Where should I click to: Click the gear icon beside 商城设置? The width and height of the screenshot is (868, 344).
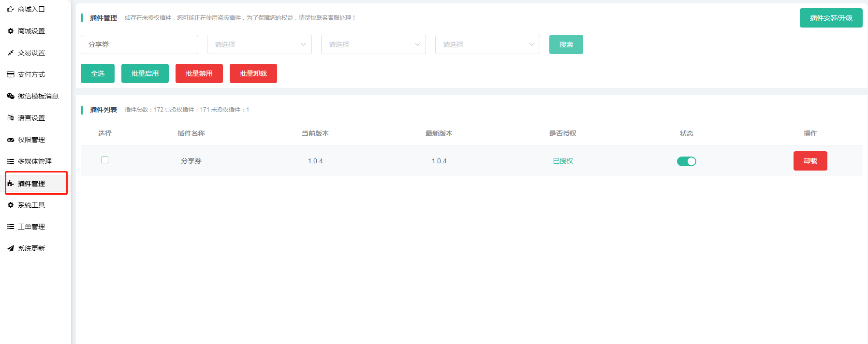[x=10, y=31]
